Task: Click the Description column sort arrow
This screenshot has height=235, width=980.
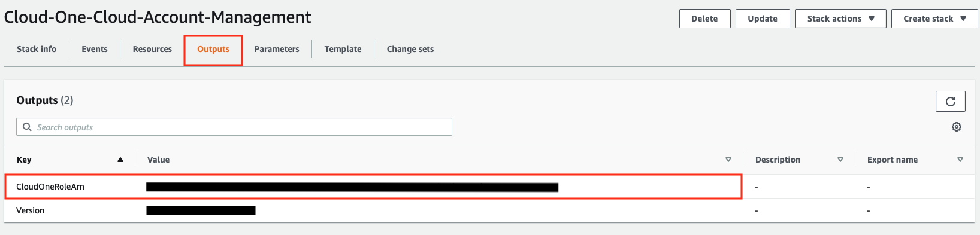Action: 840,160
